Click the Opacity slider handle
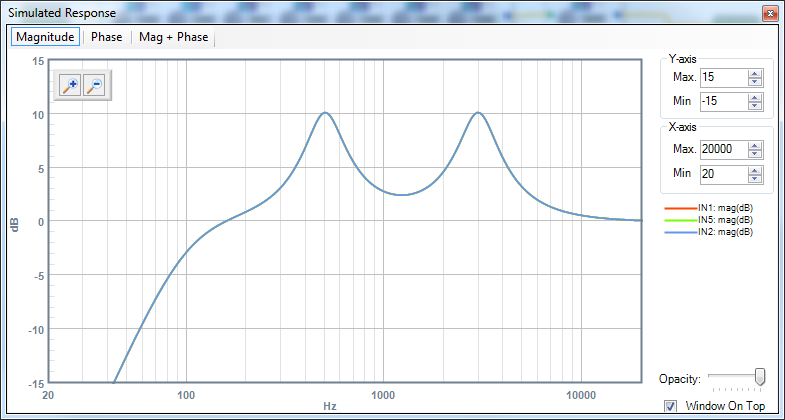 click(x=760, y=377)
